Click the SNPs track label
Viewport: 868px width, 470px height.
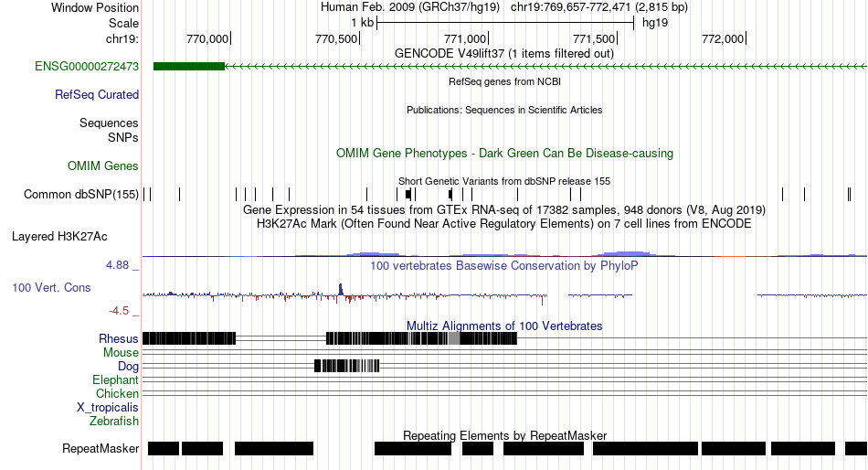tap(123, 137)
